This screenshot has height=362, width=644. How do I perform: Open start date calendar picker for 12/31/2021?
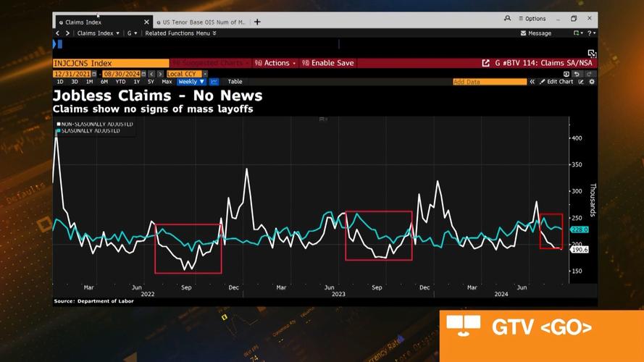pyautogui.click(x=94, y=74)
